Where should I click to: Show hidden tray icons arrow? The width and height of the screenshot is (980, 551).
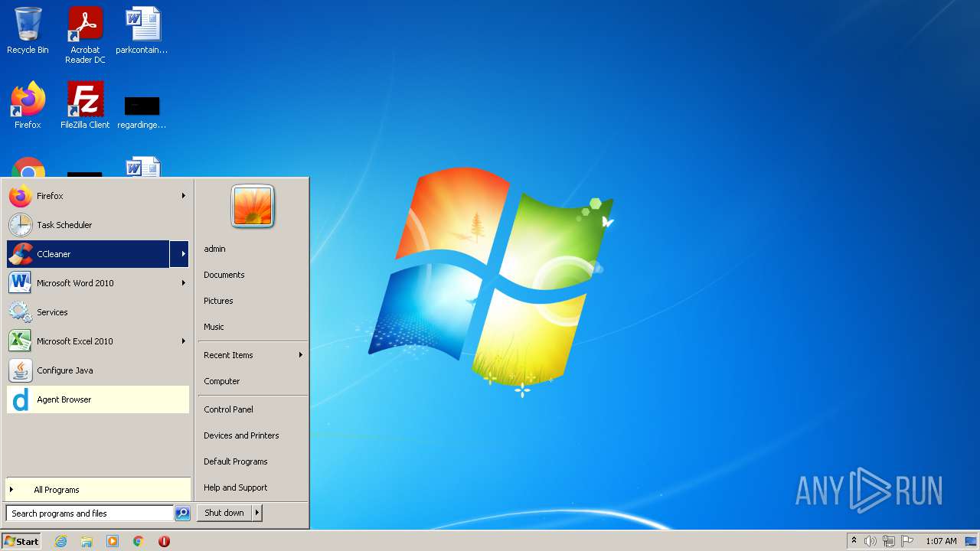coord(854,541)
